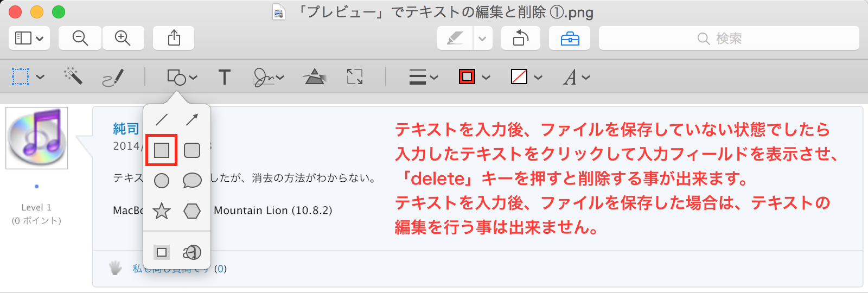The width and height of the screenshot is (868, 293).
Task: Click the Mountain Lion (10.8.2) text
Action: tap(273, 211)
